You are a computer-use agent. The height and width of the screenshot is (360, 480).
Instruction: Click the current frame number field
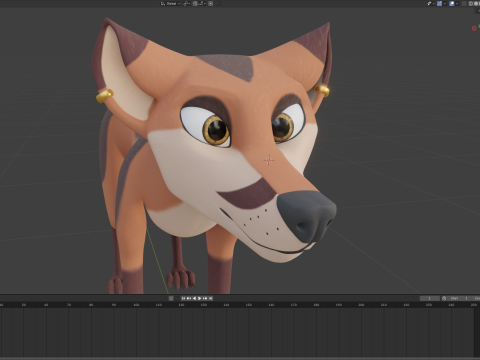pos(430,298)
